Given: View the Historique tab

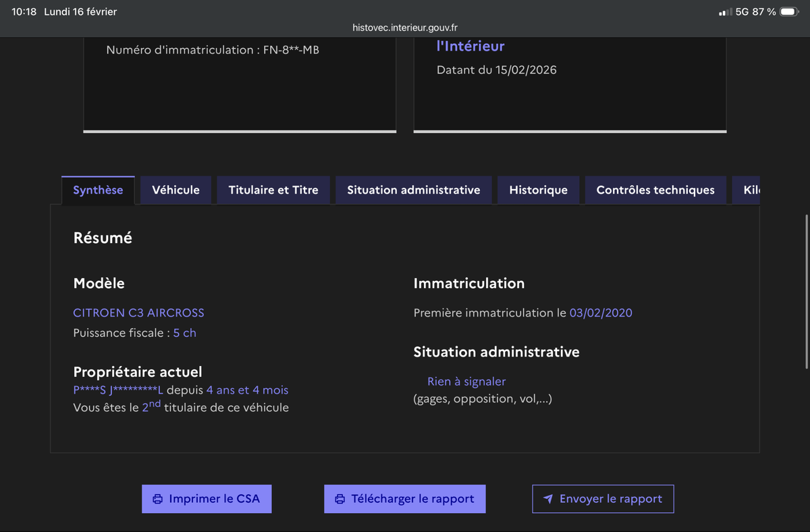Looking at the screenshot, I should pos(538,190).
